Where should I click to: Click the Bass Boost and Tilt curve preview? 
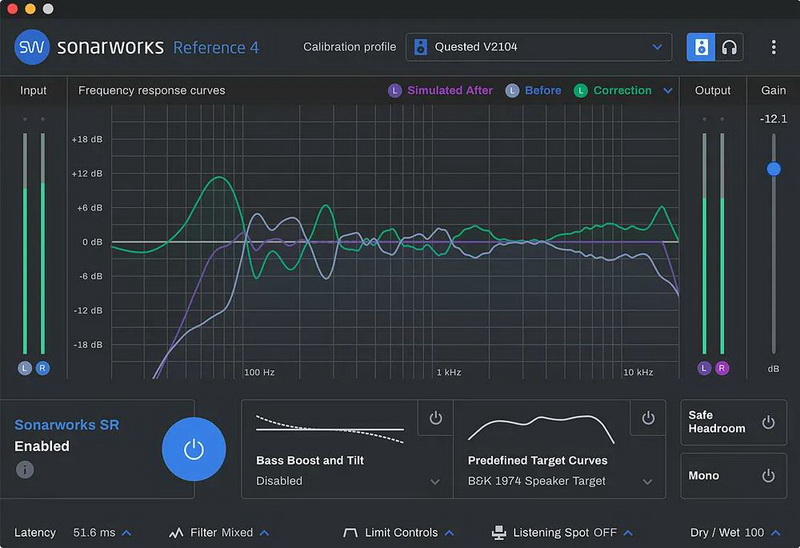(330, 429)
